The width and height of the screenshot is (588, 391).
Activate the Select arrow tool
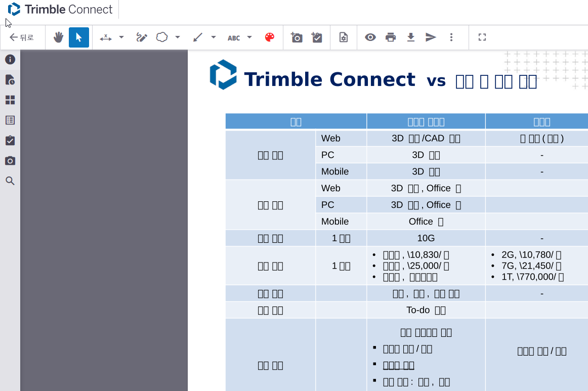coord(79,37)
